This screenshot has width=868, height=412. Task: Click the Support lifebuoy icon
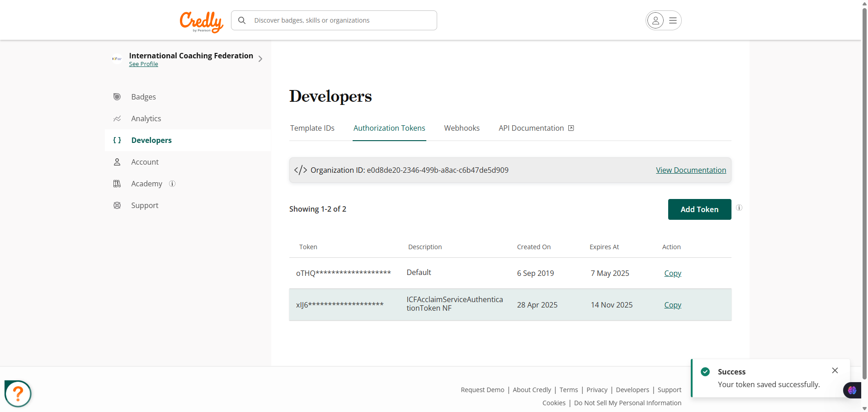click(117, 205)
